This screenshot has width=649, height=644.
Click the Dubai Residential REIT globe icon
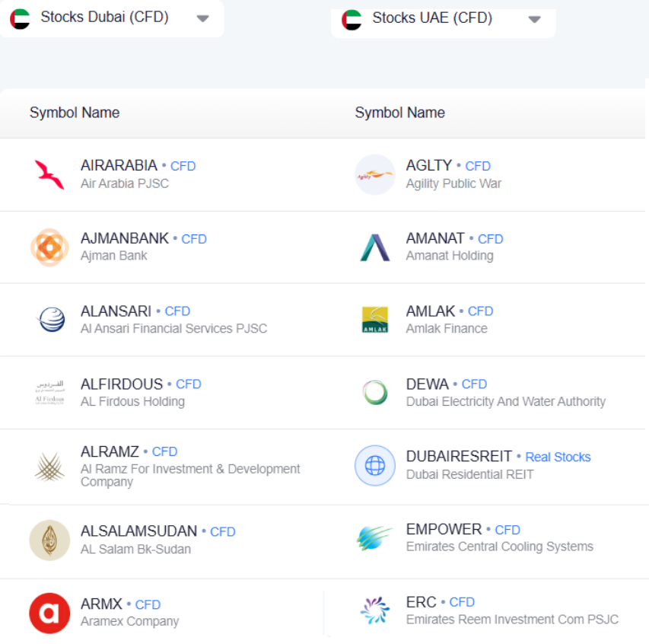click(x=375, y=465)
